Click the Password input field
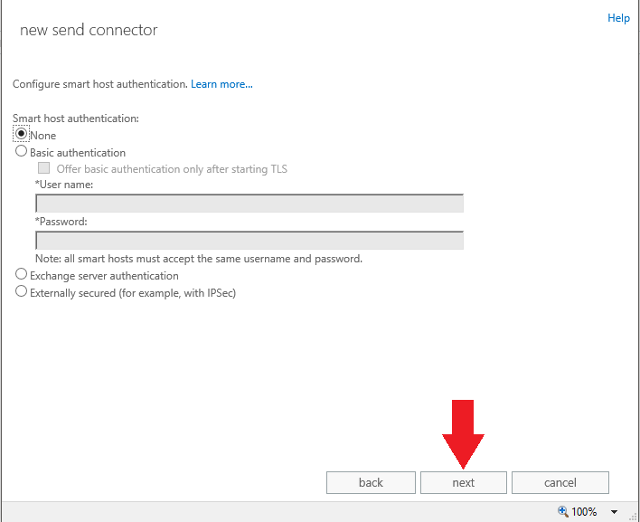640x522 pixels. (x=249, y=240)
